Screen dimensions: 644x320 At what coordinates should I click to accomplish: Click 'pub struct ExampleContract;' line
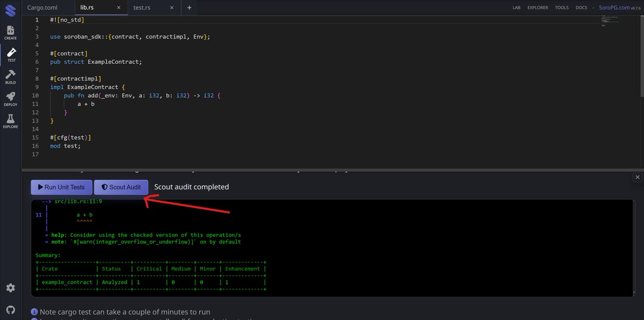96,62
